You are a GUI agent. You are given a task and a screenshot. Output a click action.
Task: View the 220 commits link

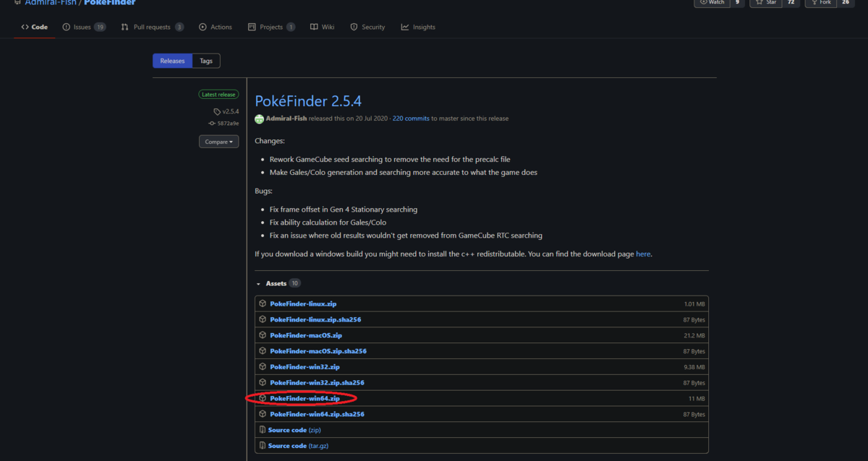[411, 119]
